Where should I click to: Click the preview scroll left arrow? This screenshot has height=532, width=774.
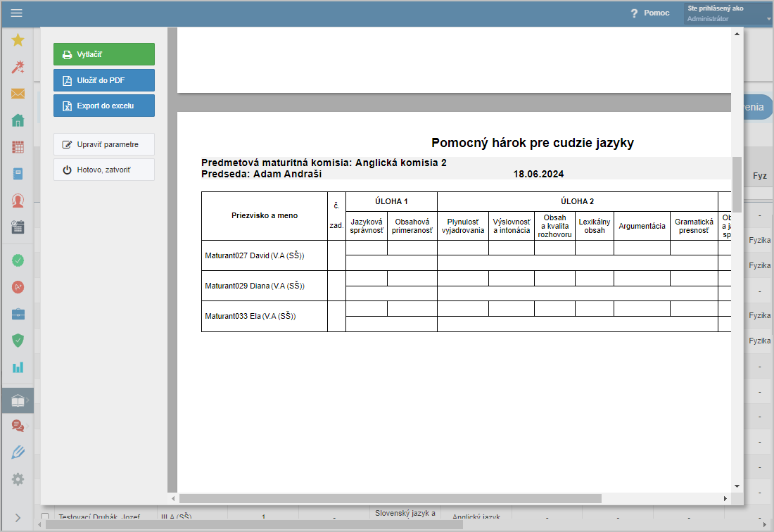tap(173, 498)
